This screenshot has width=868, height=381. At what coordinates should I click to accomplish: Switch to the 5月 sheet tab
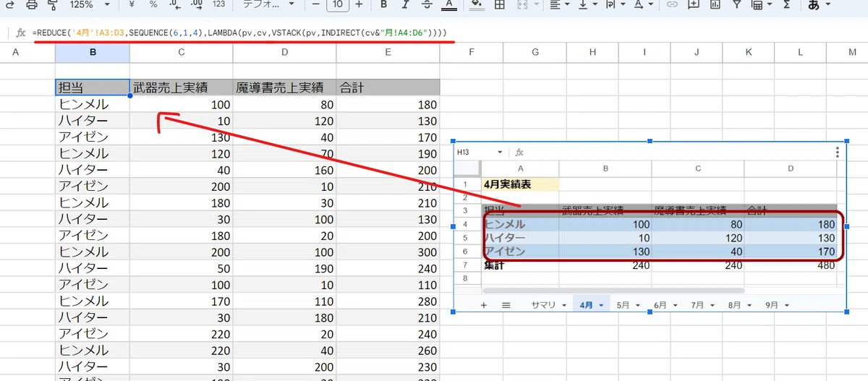[628, 305]
